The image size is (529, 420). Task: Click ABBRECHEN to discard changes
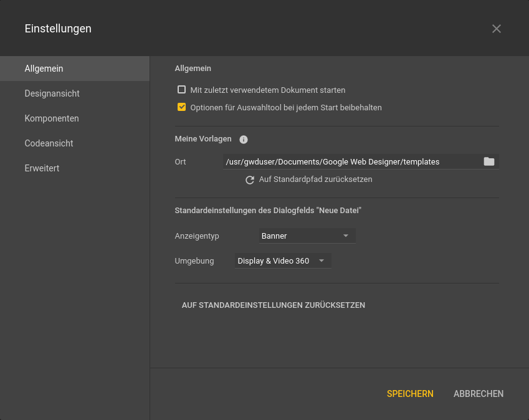point(478,393)
